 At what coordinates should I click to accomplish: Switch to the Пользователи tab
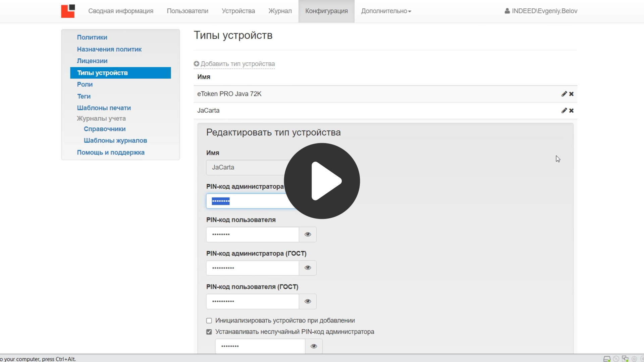[187, 11]
